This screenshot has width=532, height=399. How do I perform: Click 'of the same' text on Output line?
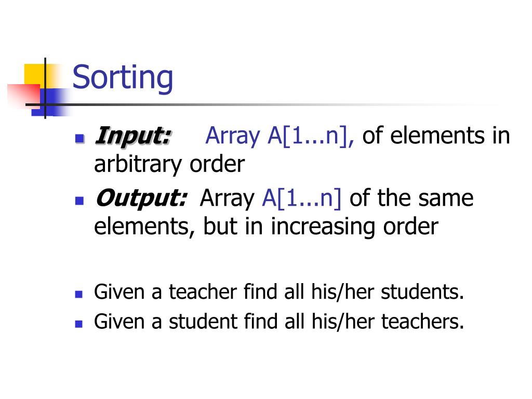pyautogui.click(x=411, y=198)
